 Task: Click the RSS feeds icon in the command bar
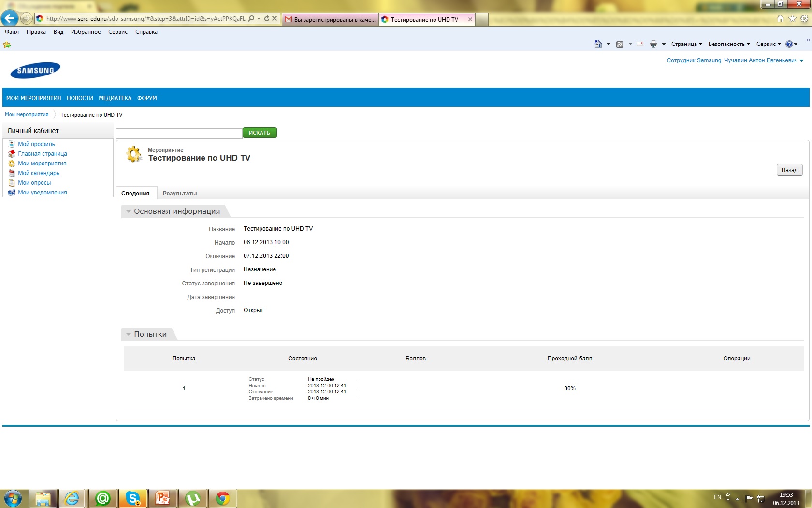tap(620, 44)
